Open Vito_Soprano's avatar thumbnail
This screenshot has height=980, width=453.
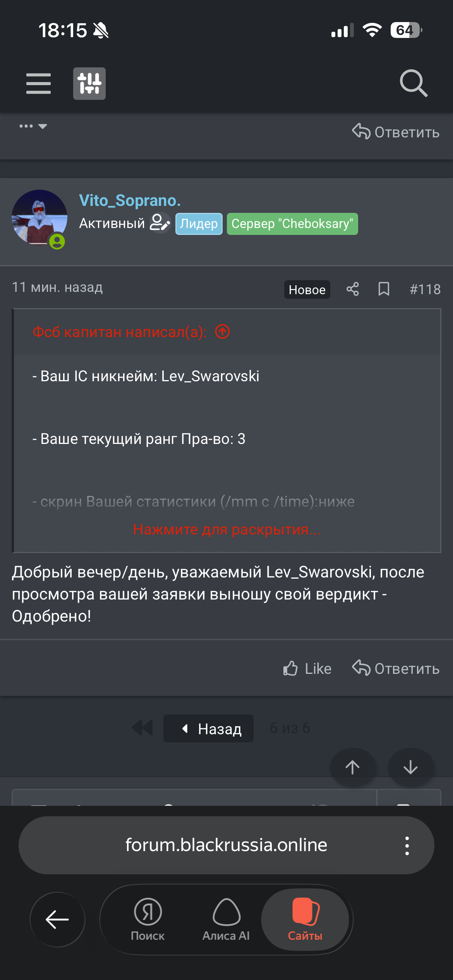pyautogui.click(x=39, y=218)
